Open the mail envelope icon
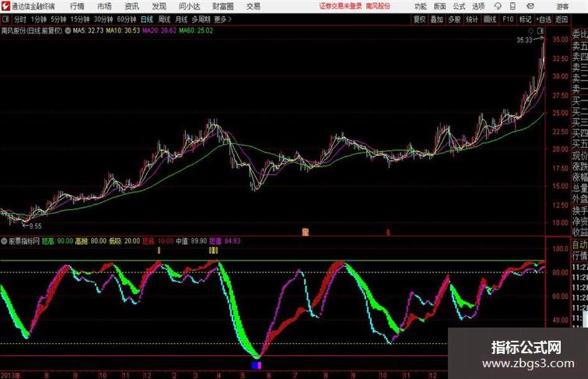The height and width of the screenshot is (379, 588). (530, 6)
